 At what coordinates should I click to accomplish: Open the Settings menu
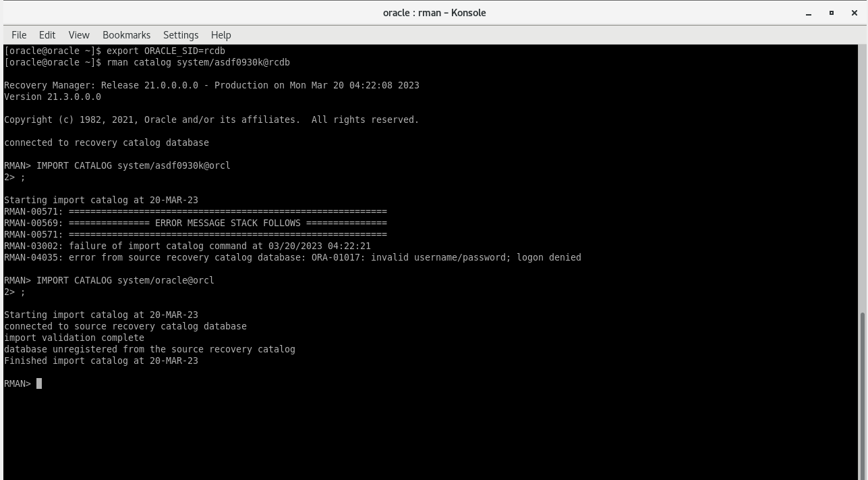click(x=181, y=35)
